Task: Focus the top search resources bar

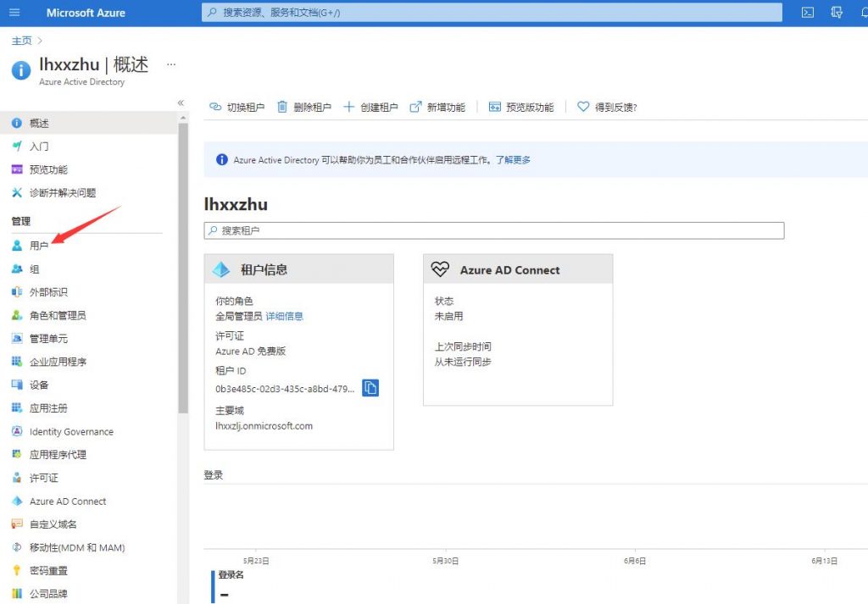Action: click(492, 12)
